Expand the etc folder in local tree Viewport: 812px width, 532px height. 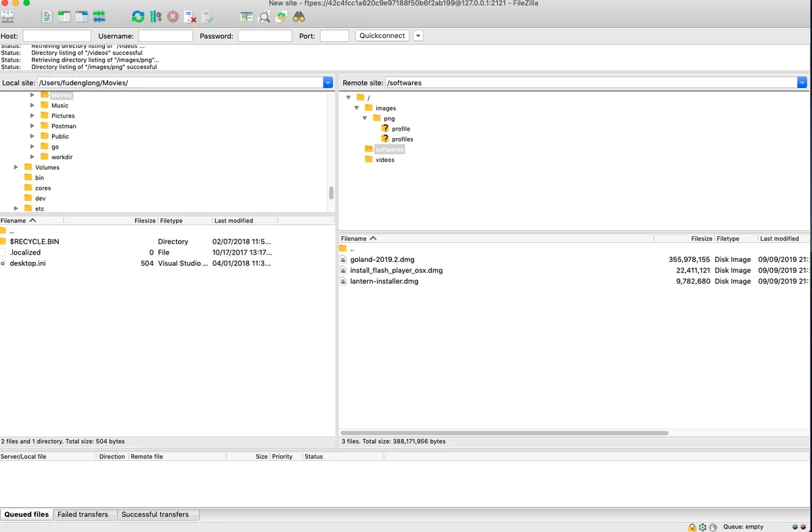tap(16, 208)
